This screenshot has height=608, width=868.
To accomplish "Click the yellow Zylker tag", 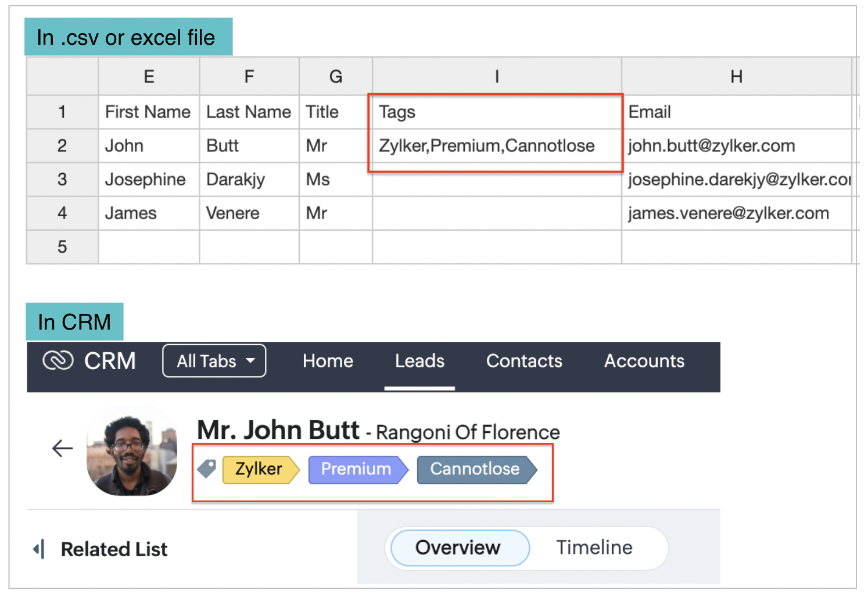I will point(259,469).
